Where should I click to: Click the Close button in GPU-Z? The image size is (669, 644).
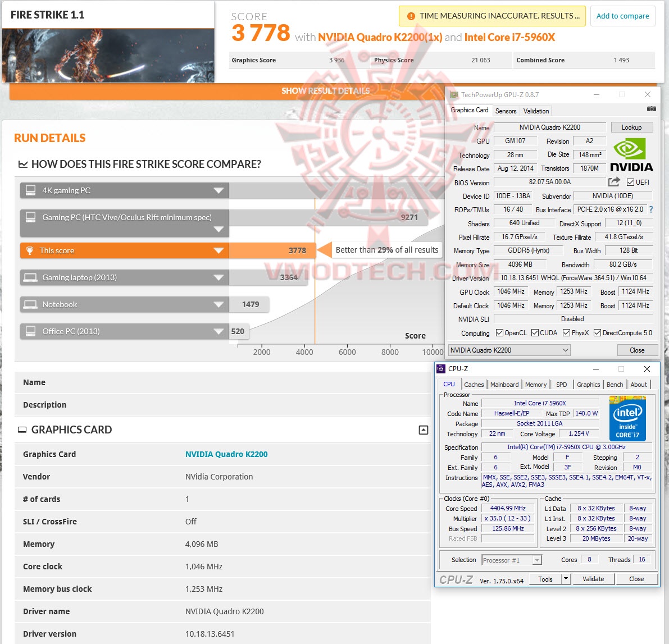(x=637, y=350)
